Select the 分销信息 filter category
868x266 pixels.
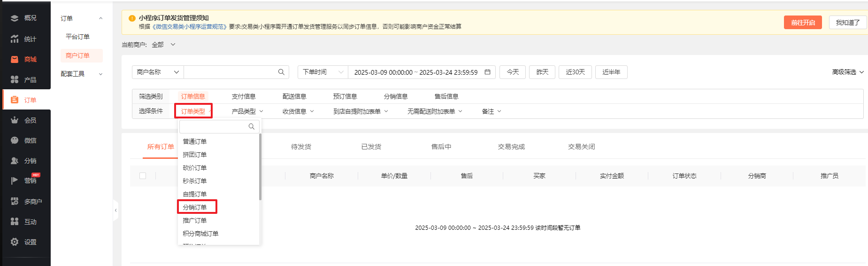(396, 96)
